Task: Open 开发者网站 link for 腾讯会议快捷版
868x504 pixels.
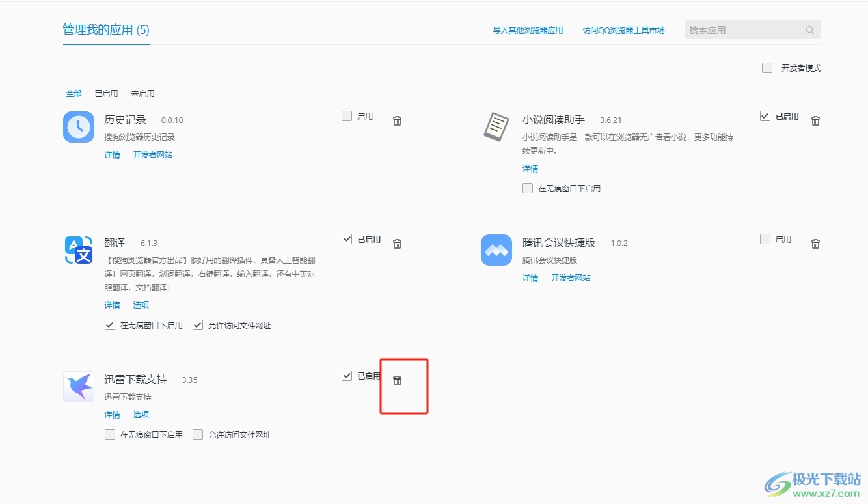Action: 571,278
